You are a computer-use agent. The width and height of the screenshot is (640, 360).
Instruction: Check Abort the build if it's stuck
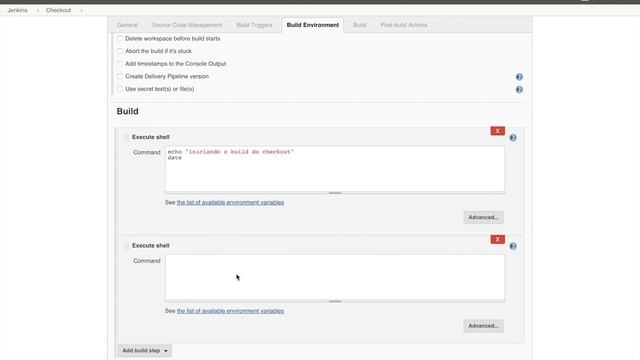[120, 51]
